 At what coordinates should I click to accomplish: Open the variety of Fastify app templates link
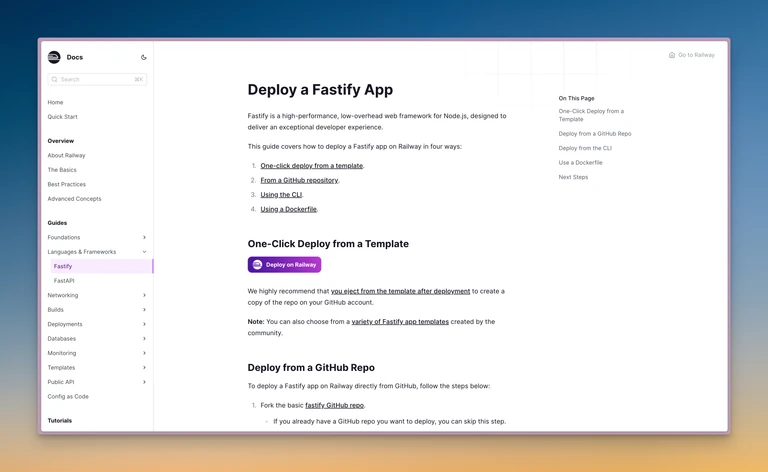[400, 321]
